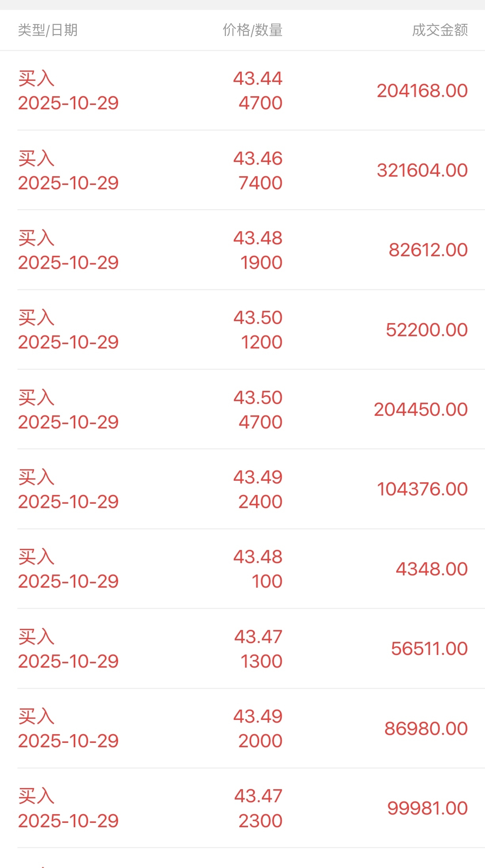Tap the quantity 2000

pyautogui.click(x=260, y=741)
